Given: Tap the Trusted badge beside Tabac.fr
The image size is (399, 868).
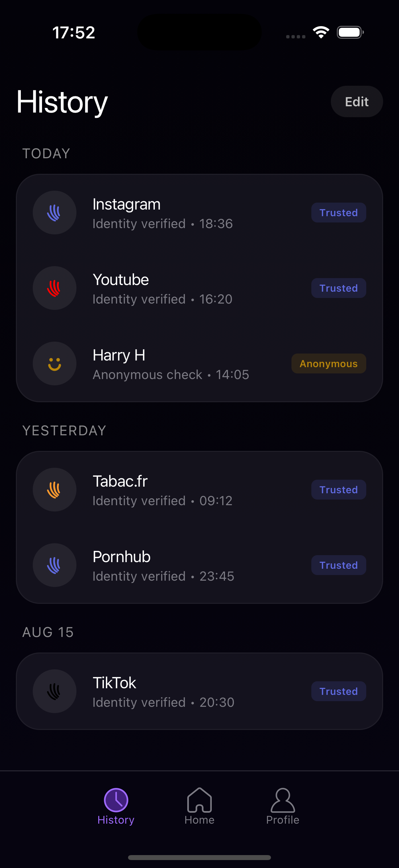Looking at the screenshot, I should tap(338, 490).
